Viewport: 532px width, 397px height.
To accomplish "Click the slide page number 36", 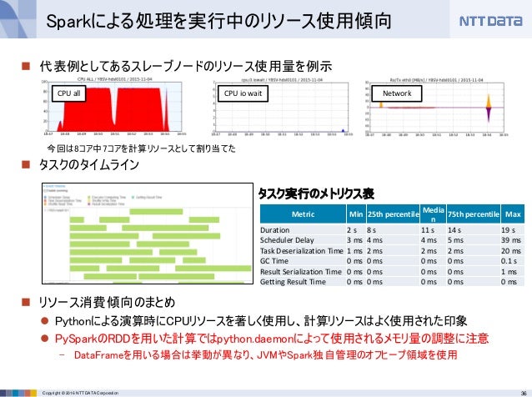I will [524, 393].
